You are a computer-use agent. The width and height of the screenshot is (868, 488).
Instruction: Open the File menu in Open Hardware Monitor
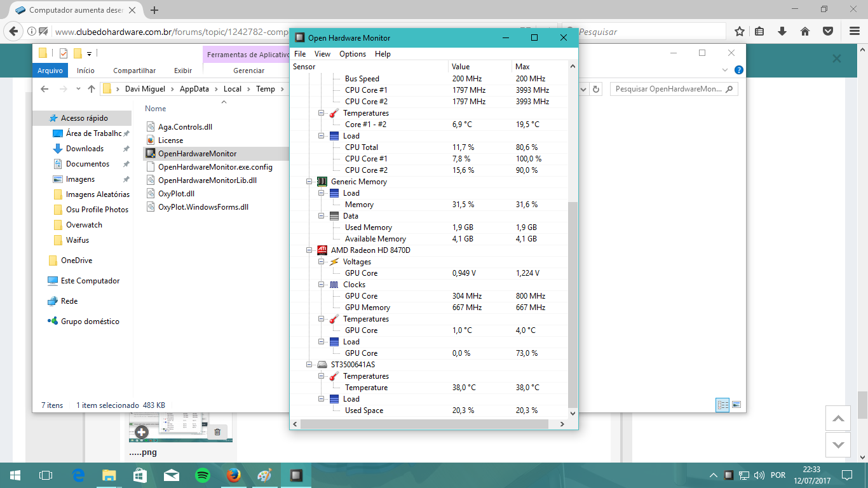coord(300,54)
